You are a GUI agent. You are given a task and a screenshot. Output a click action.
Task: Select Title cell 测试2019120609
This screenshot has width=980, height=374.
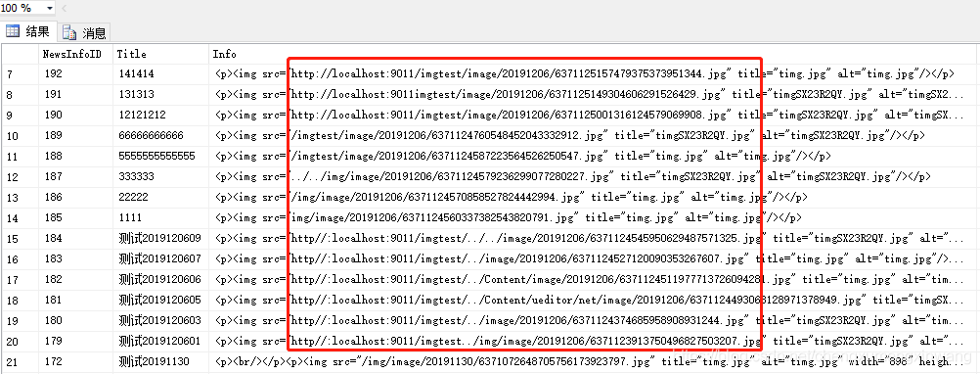pyautogui.click(x=160, y=238)
